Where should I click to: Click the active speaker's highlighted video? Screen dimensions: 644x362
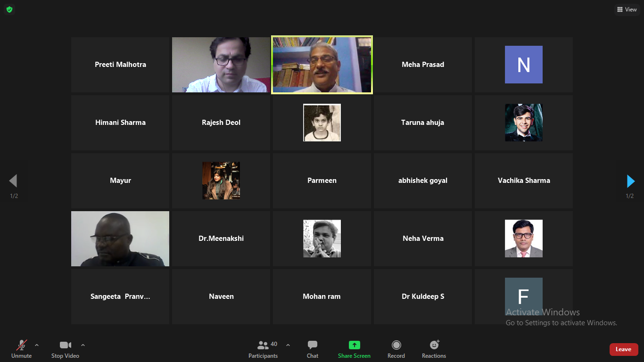click(322, 65)
